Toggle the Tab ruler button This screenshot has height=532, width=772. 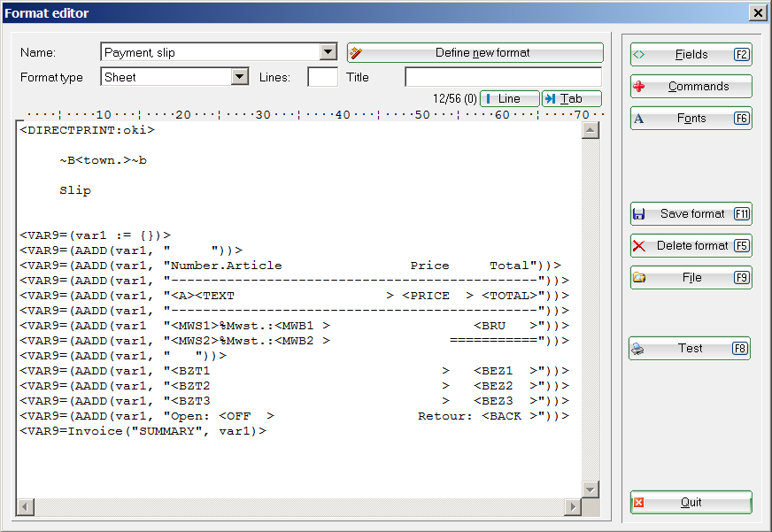571,99
